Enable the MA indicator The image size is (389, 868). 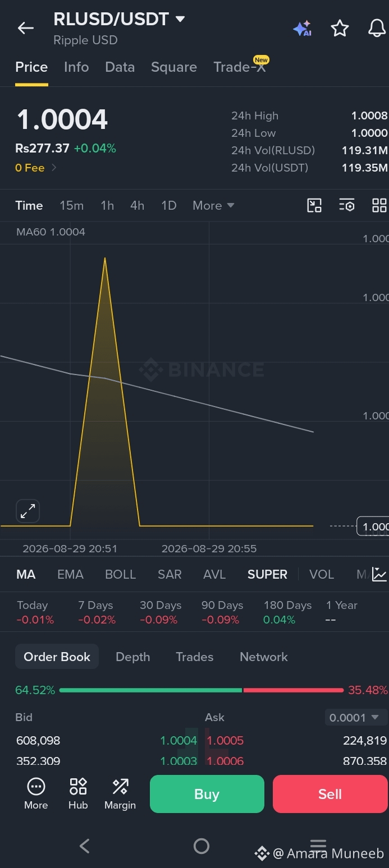click(26, 574)
